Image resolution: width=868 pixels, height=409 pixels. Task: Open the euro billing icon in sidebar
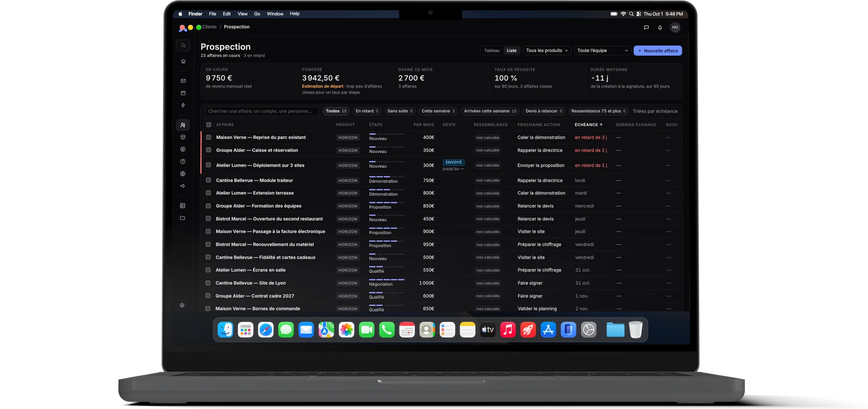pos(183,149)
